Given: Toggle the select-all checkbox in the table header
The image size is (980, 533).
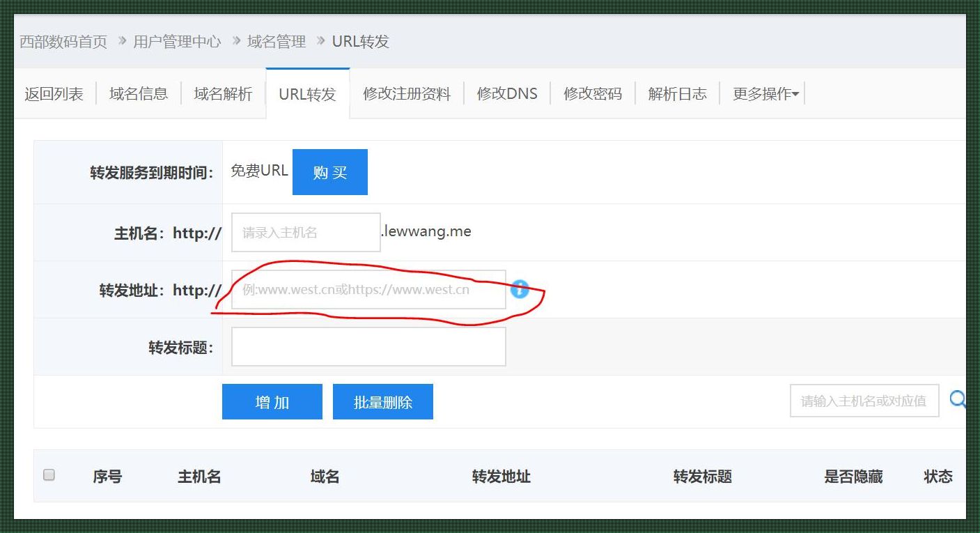Looking at the screenshot, I should point(49,474).
